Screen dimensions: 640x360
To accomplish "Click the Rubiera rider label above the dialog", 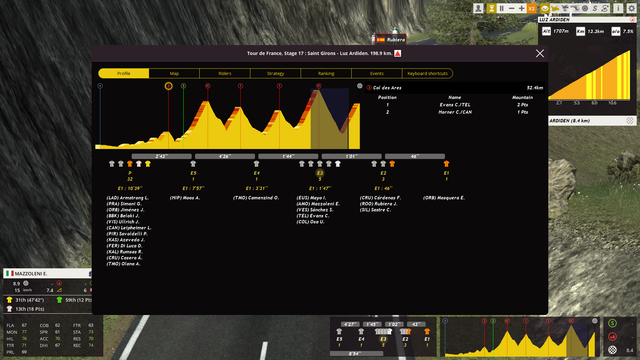I will pos(391,40).
